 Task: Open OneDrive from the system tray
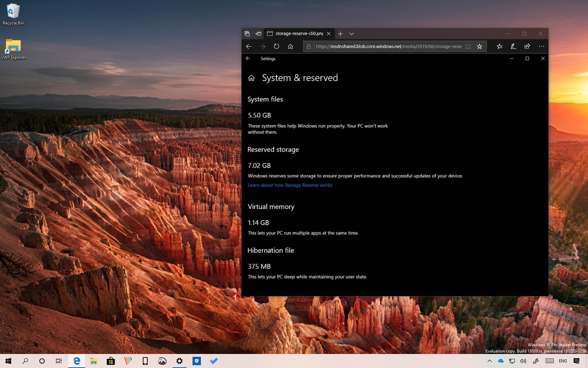[x=501, y=361]
